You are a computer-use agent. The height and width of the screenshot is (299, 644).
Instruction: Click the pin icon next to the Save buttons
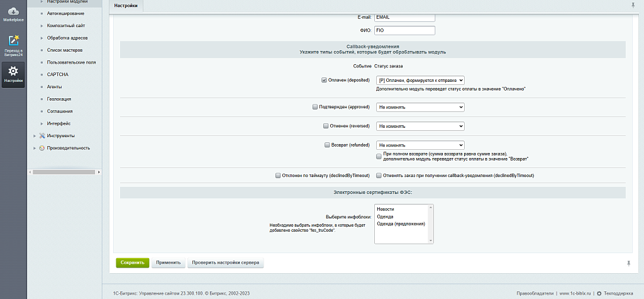click(x=628, y=262)
